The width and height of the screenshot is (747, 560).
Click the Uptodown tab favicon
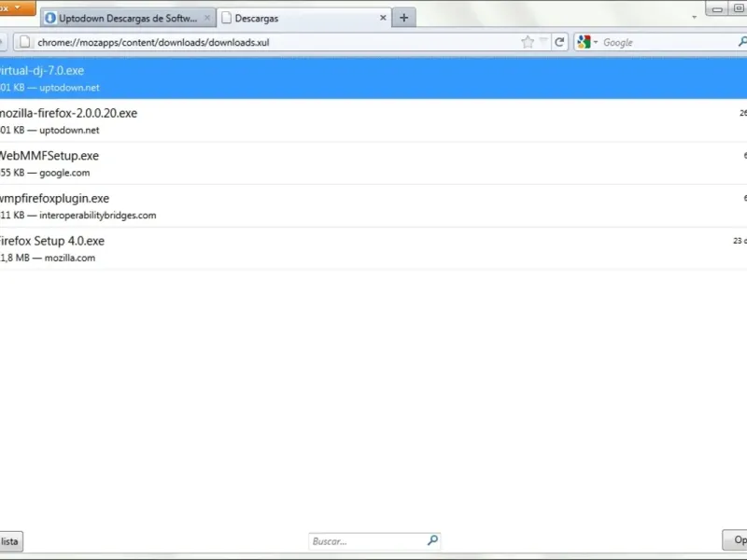point(50,18)
